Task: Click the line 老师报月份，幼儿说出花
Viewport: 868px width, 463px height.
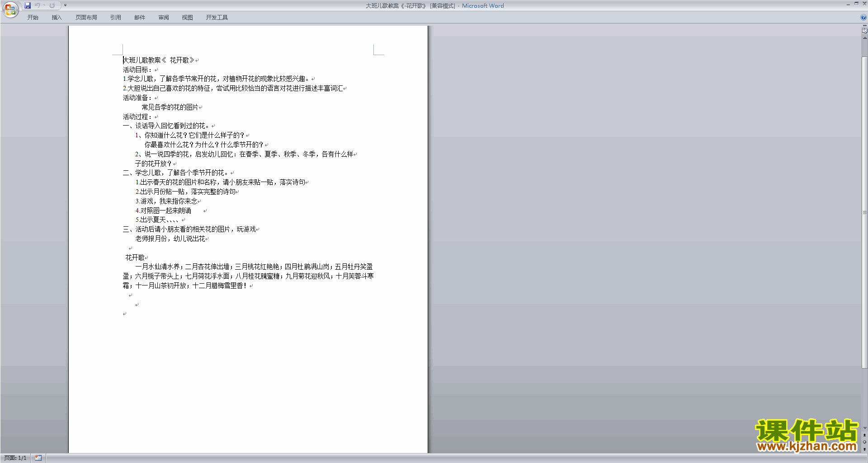Action: coord(170,239)
